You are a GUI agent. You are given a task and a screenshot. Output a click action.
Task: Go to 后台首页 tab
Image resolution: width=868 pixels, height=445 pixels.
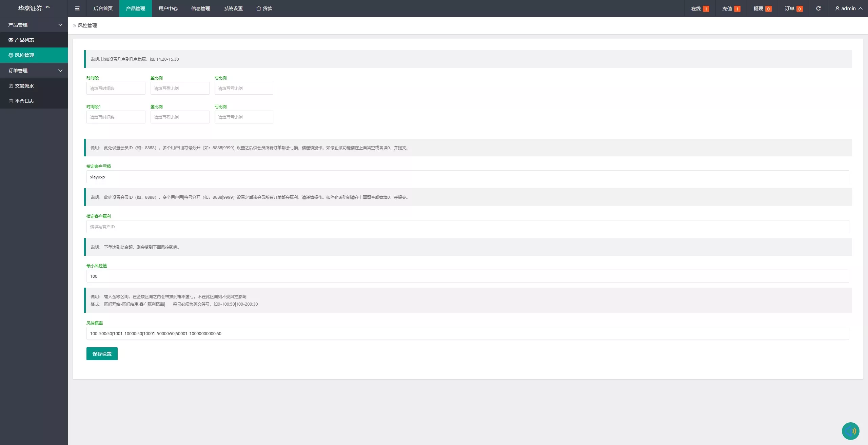pos(103,8)
